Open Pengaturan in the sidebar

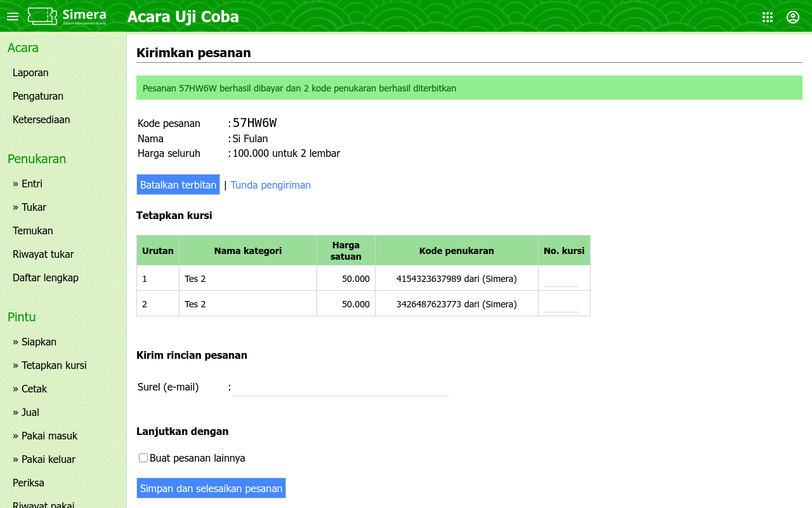point(38,96)
